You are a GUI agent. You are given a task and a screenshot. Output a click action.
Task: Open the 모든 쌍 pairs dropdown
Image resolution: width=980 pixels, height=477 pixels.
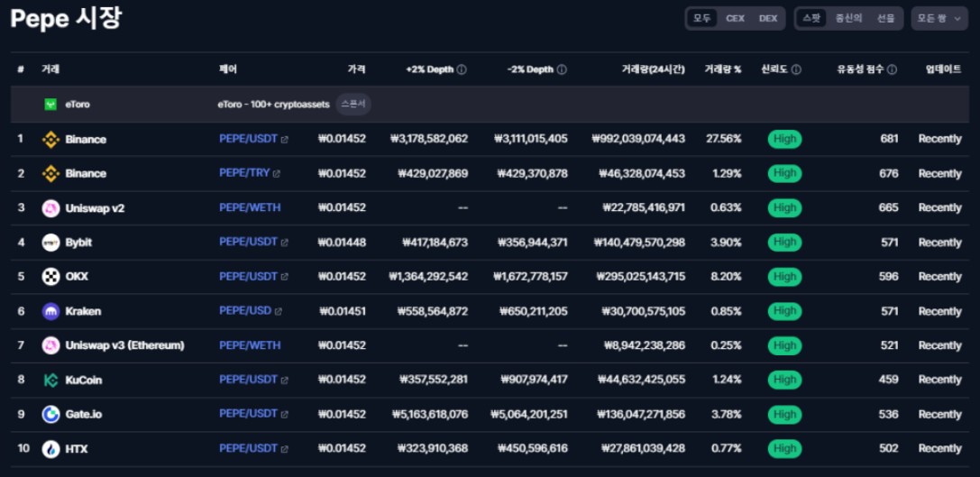click(x=939, y=18)
